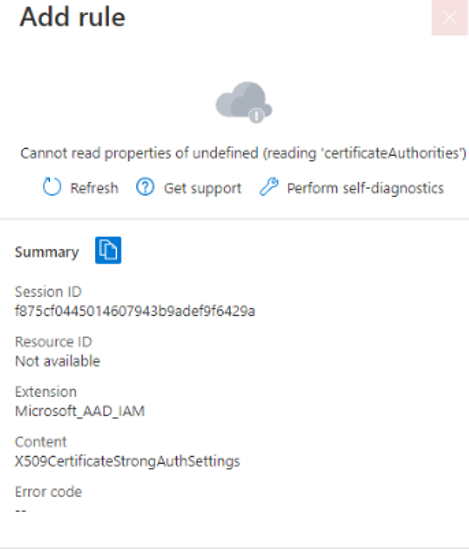469x549 pixels.
Task: Click the circular Refresh arrow icon
Action: pos(52,187)
